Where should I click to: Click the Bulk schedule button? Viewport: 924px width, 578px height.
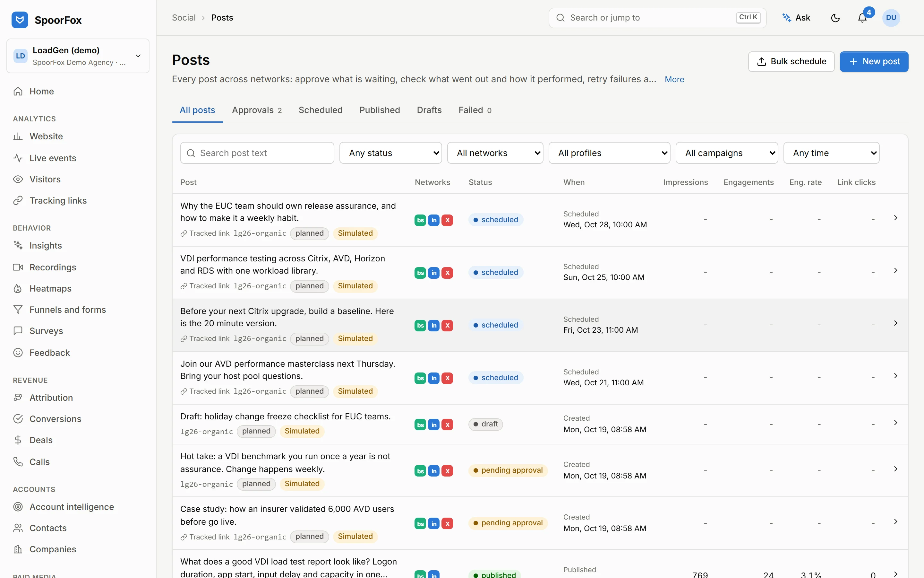tap(791, 62)
